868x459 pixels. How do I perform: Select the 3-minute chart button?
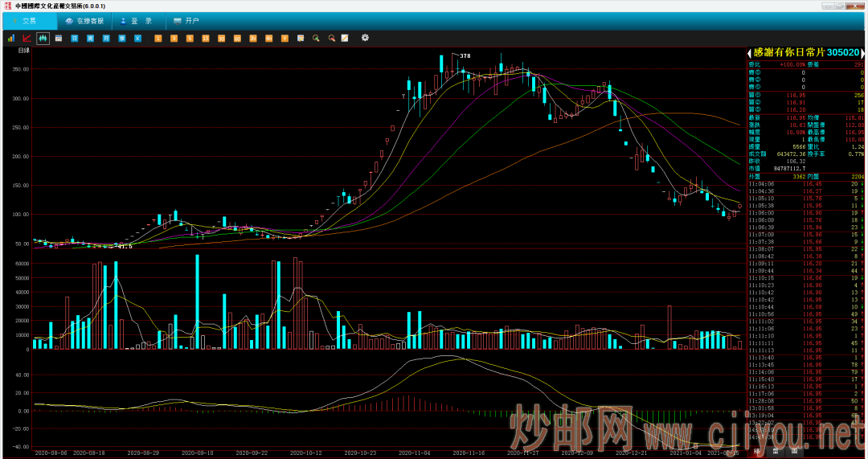[x=174, y=39]
